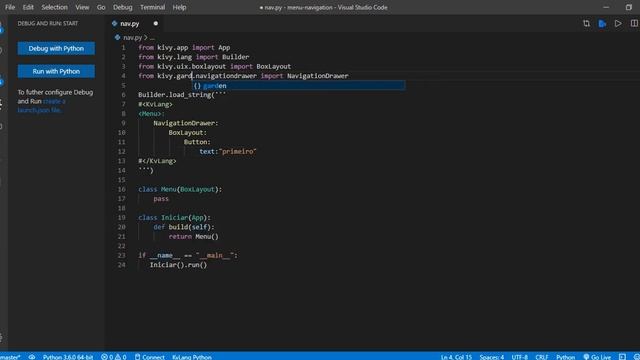Viewport: 640px width, 360px height.
Task: Click the Python 3.6.0 64-bit interpreter selector
Action: point(68,357)
